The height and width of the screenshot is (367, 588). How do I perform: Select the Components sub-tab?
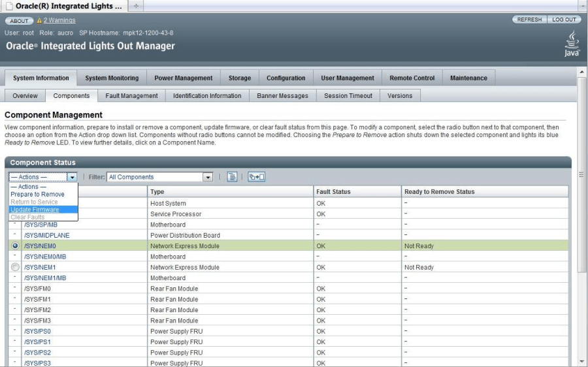(71, 95)
